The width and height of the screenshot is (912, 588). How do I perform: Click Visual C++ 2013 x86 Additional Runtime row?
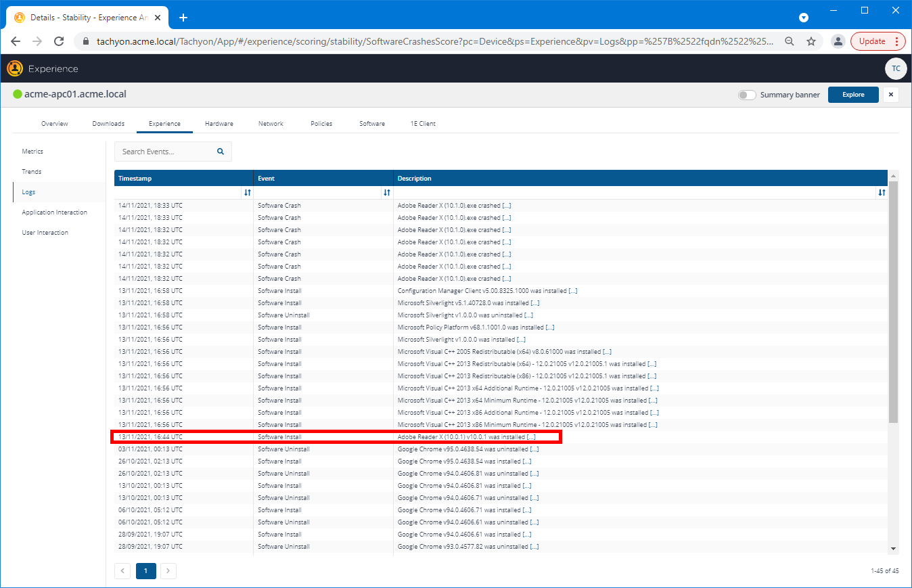tap(501, 413)
